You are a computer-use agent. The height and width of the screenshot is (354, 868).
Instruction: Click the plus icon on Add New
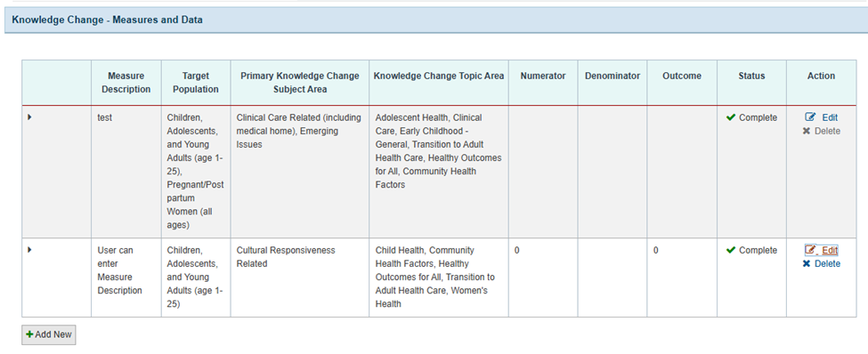click(x=30, y=334)
